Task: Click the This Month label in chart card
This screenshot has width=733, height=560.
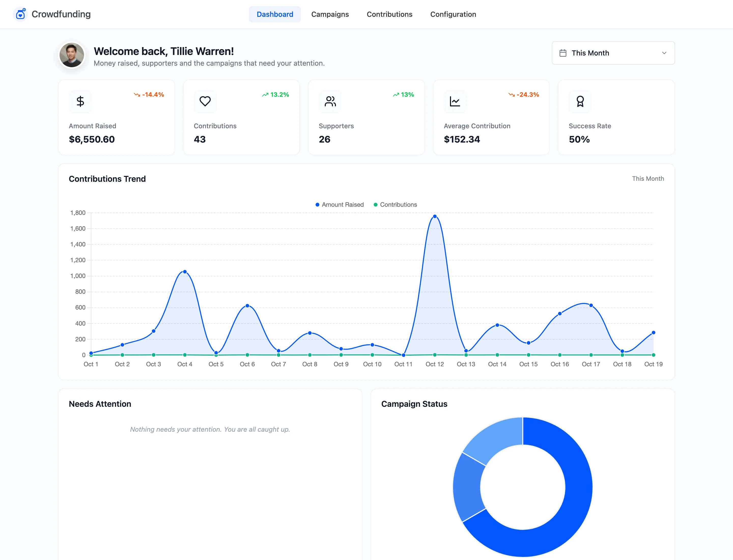Action: click(648, 179)
